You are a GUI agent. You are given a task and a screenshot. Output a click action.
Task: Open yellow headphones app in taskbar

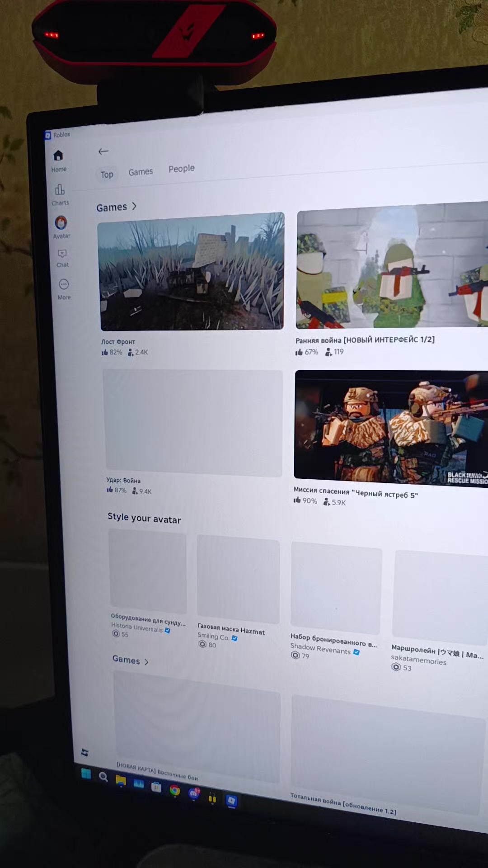212,798
